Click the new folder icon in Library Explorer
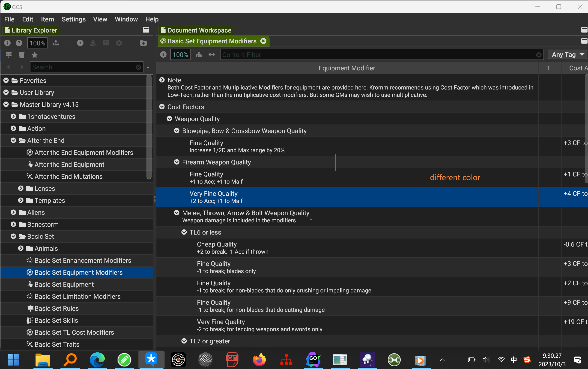588x369 pixels. click(143, 43)
